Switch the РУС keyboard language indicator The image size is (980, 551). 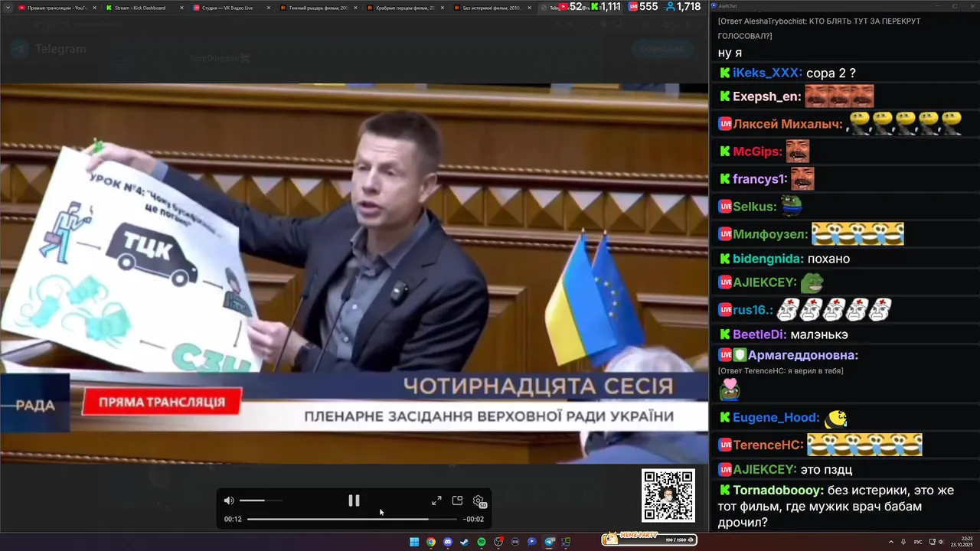click(x=918, y=542)
